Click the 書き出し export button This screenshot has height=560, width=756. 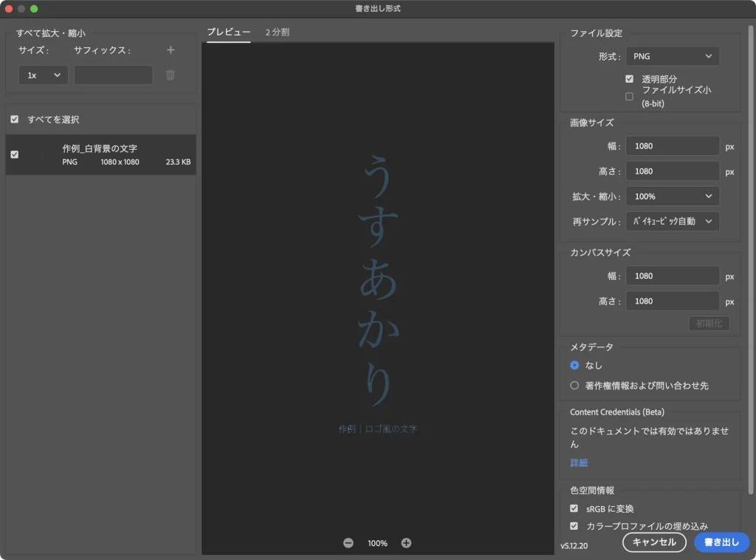point(721,542)
